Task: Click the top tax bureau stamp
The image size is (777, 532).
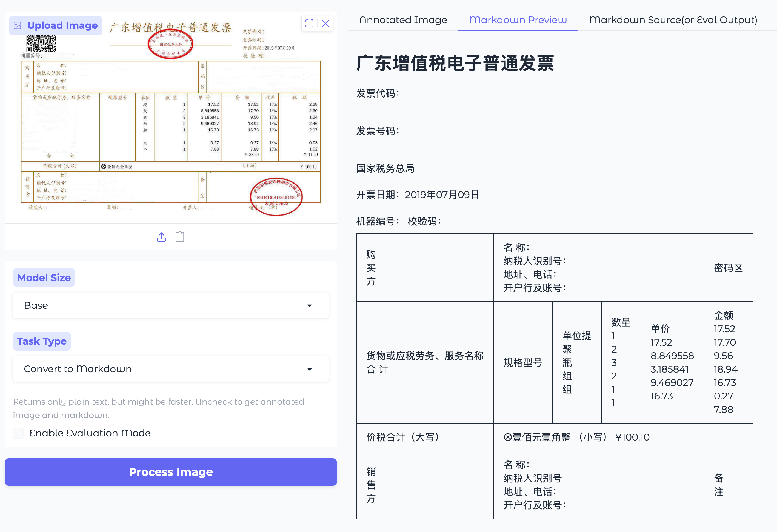Action: (x=170, y=44)
